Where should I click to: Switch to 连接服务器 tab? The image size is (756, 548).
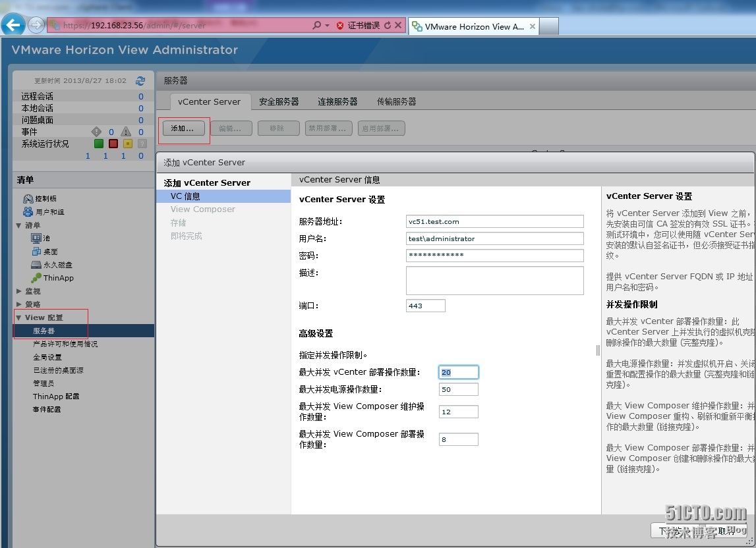tap(337, 101)
